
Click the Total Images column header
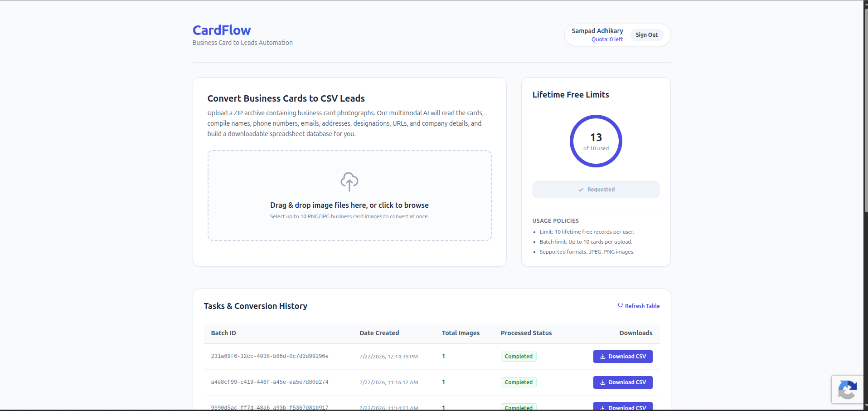461,333
